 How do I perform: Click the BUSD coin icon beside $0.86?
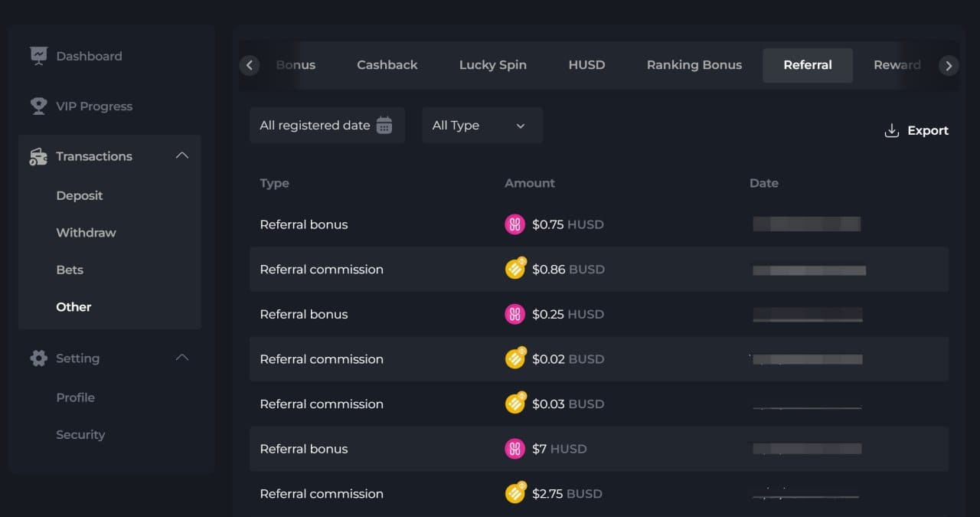coord(515,269)
